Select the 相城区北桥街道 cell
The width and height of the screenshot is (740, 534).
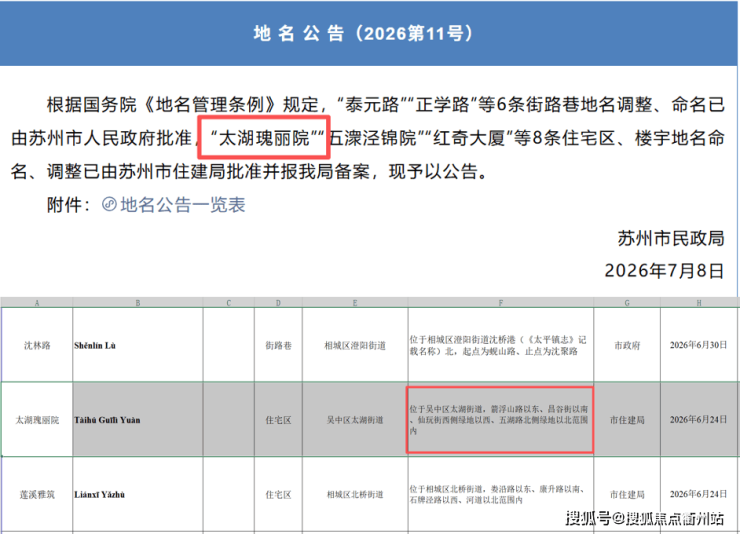click(x=355, y=494)
